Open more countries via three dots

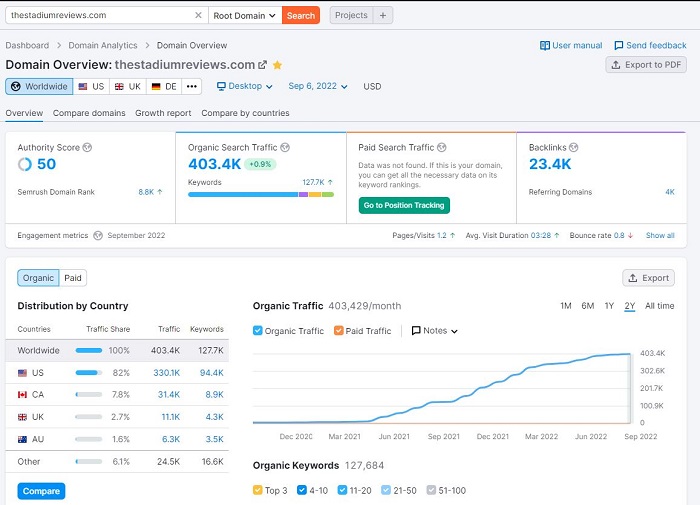(192, 86)
